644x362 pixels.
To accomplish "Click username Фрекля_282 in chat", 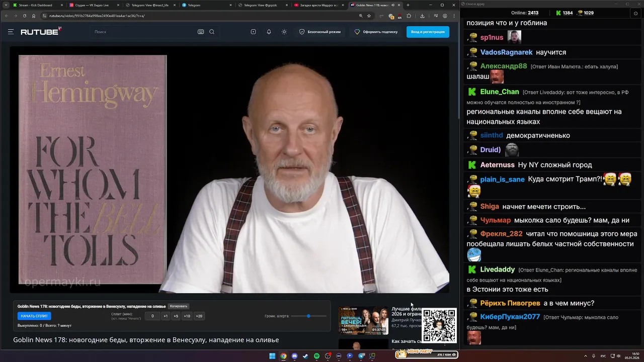I will pyautogui.click(x=501, y=234).
